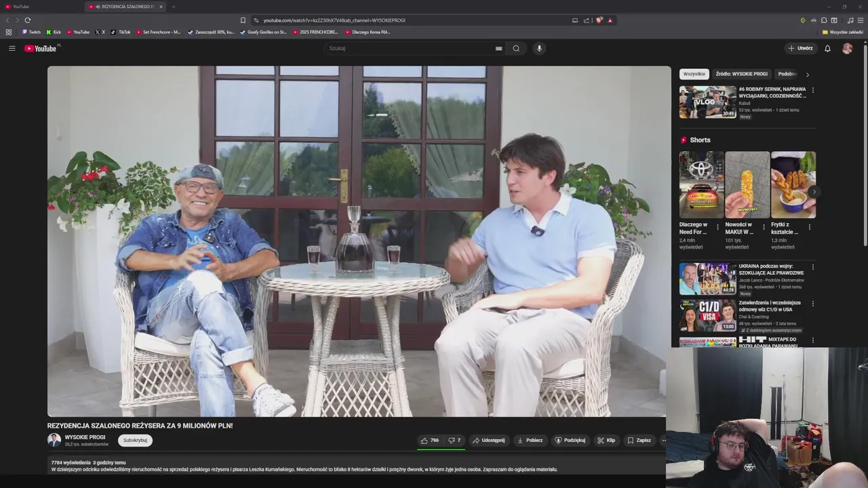Screen dimensions: 868x488
Task: Open the UKRAINA podczas wojny video thumbnail
Action: [708, 279]
